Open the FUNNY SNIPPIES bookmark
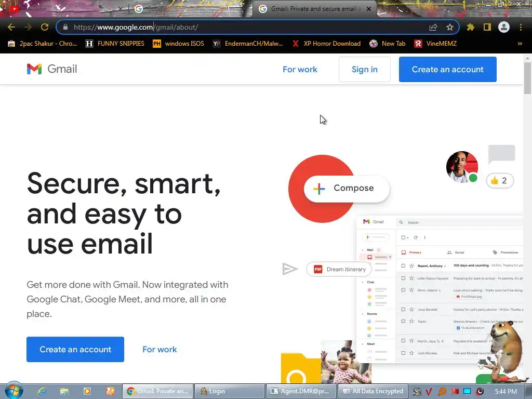This screenshot has width=532, height=399. click(x=115, y=44)
